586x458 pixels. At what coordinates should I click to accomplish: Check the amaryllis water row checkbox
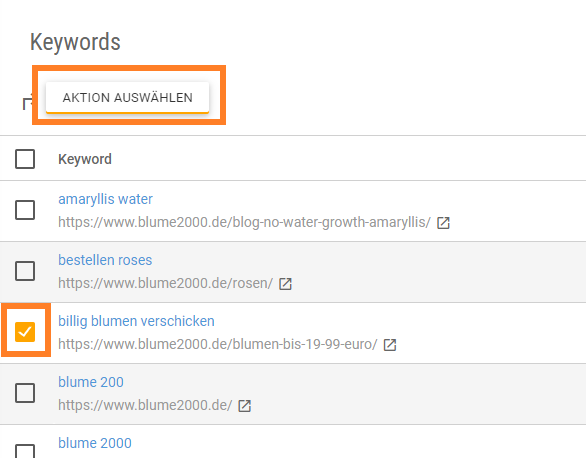point(25,210)
